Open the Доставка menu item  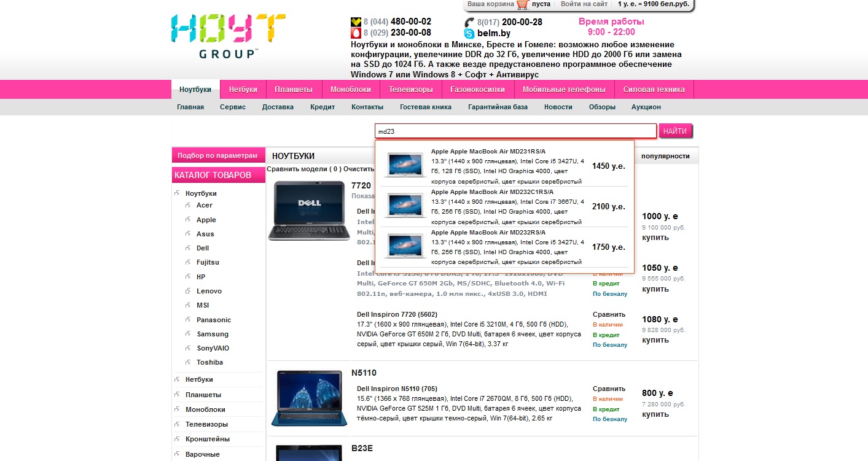[278, 107]
